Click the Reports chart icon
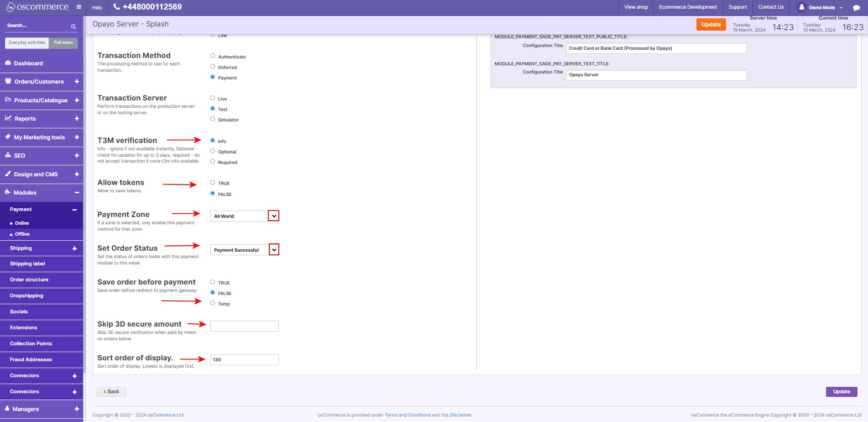Image resolution: width=868 pixels, height=422 pixels. [8, 118]
